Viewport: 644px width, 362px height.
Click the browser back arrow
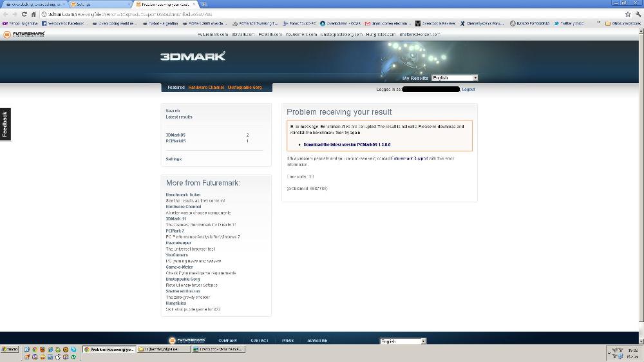coord(5,14)
